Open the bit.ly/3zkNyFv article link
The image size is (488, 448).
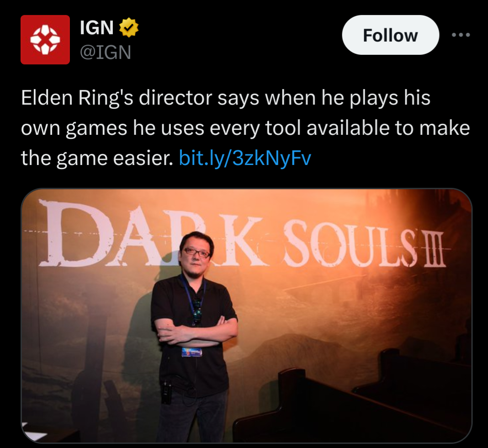point(245,158)
